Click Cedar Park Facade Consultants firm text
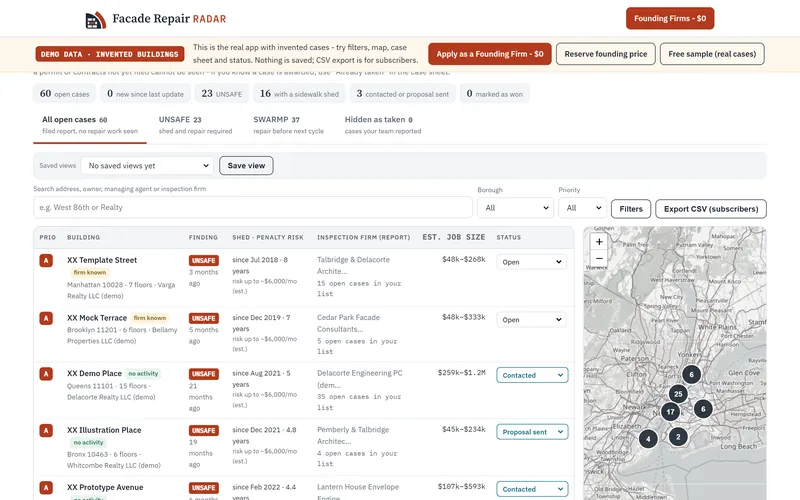 pos(348,323)
